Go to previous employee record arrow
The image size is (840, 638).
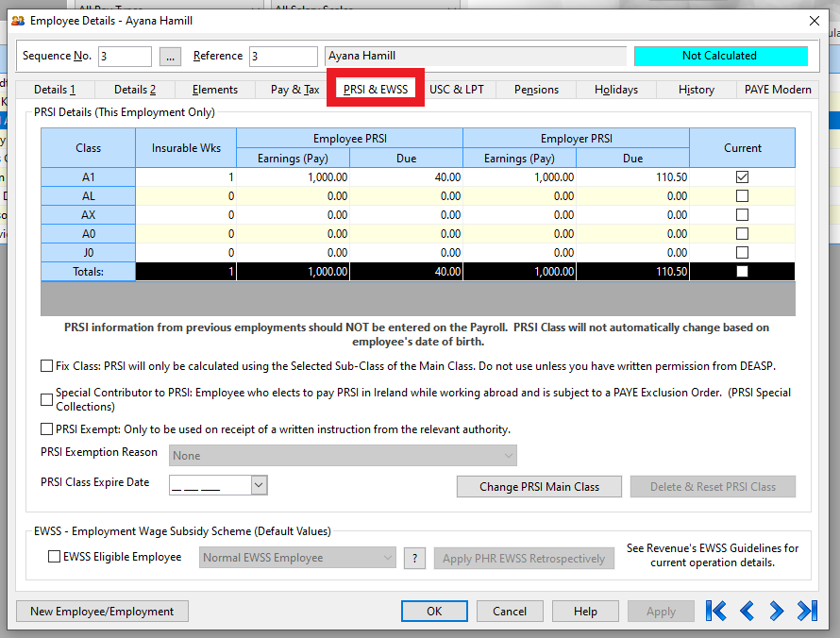coord(747,611)
